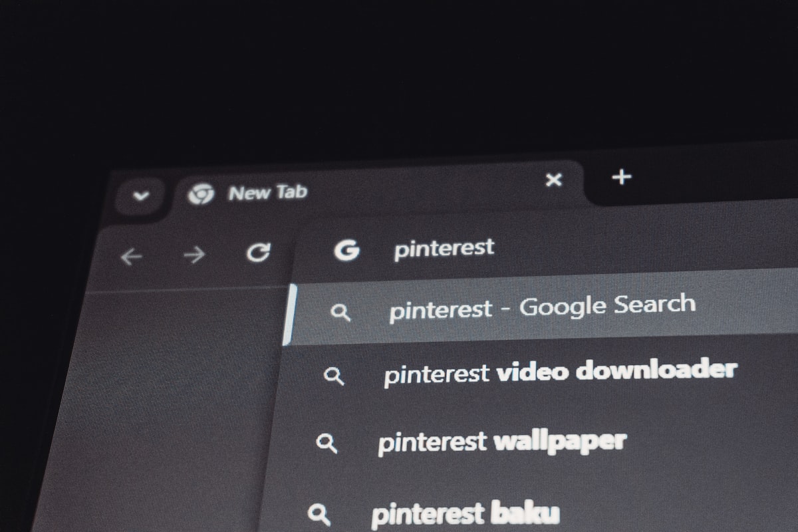Click the back navigation arrow
Screen dimensions: 798x532
click(132, 255)
